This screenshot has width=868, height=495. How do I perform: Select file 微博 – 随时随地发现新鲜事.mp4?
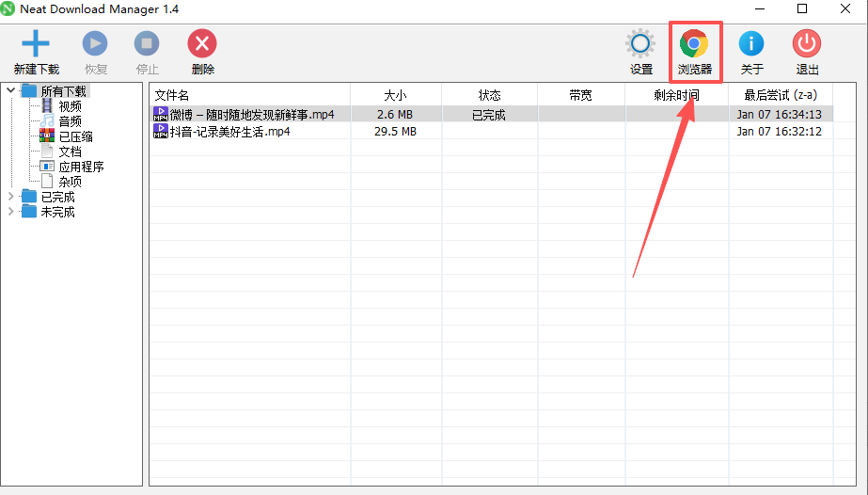(x=252, y=115)
